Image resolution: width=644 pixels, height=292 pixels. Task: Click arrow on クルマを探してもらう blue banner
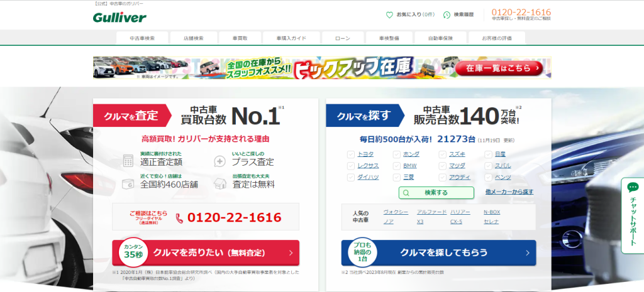527,252
